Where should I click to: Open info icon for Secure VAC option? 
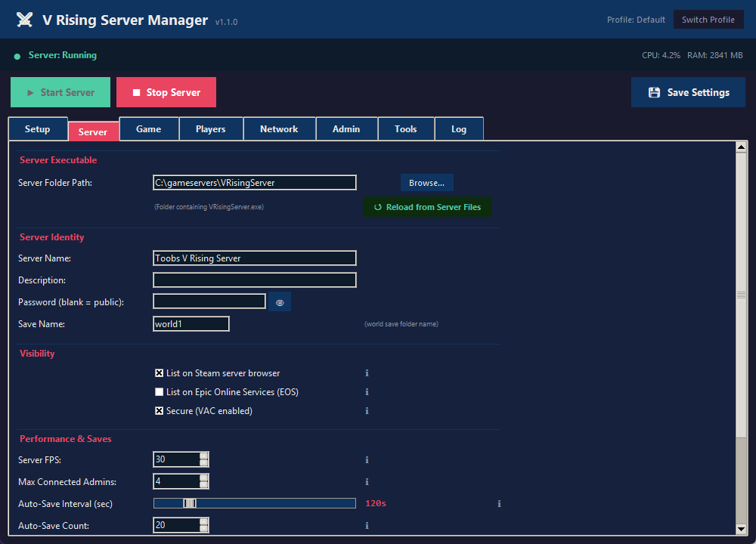367,411
